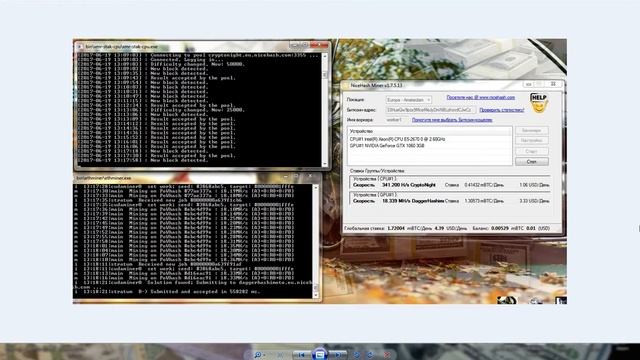Click the 341.200 H/s CryptoNight speed value
This screenshot has height=360, width=640.
coord(409,185)
